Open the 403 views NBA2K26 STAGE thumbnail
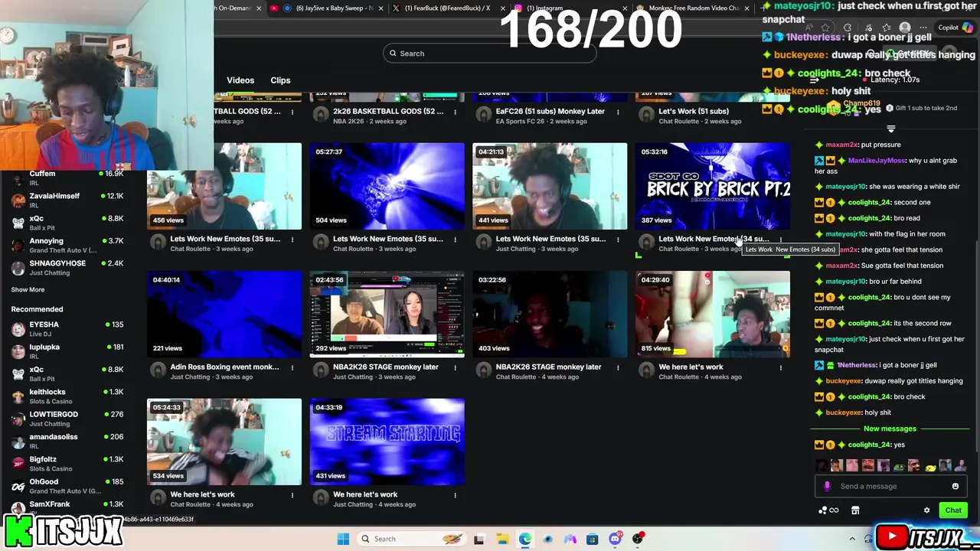 (550, 314)
